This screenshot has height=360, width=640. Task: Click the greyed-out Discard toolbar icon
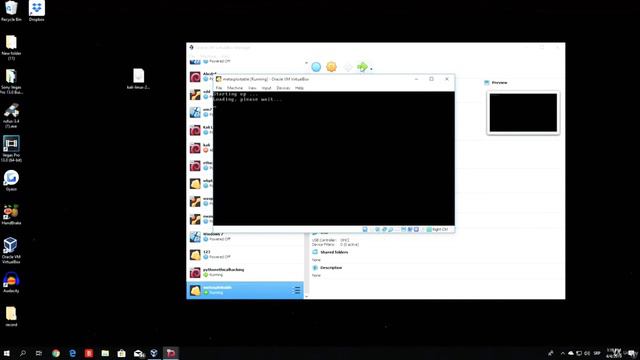point(347,67)
